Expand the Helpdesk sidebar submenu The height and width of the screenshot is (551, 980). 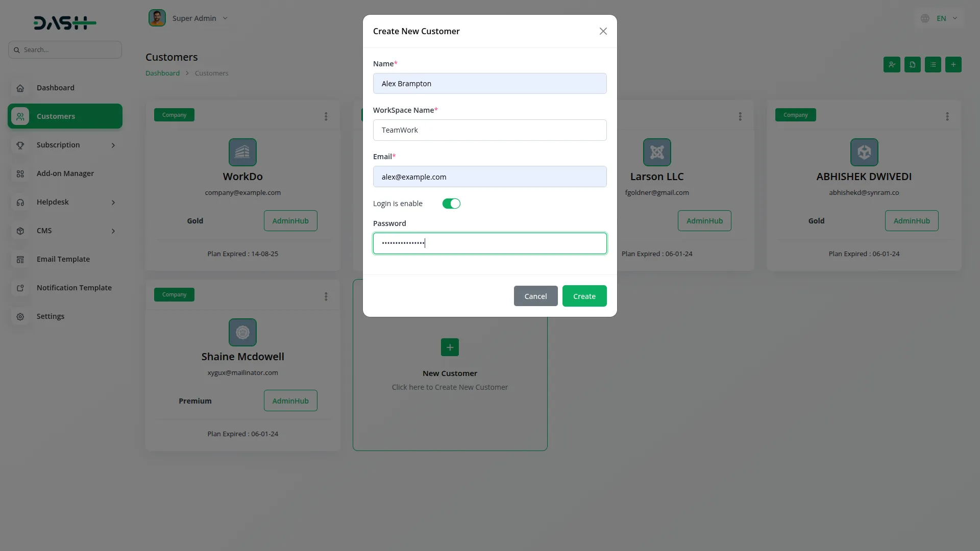pyautogui.click(x=65, y=202)
